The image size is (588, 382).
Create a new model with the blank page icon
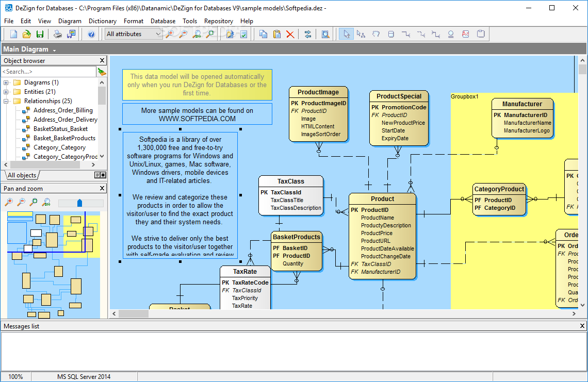click(x=13, y=34)
